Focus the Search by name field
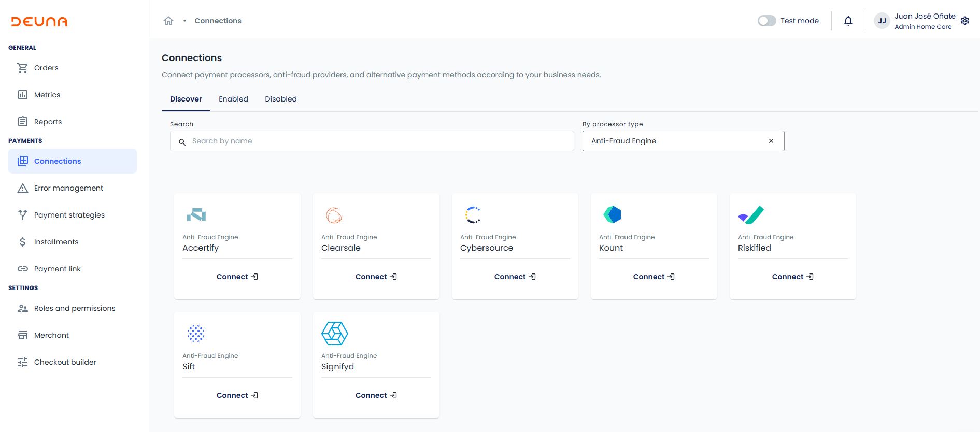The image size is (980, 432). pos(372,141)
